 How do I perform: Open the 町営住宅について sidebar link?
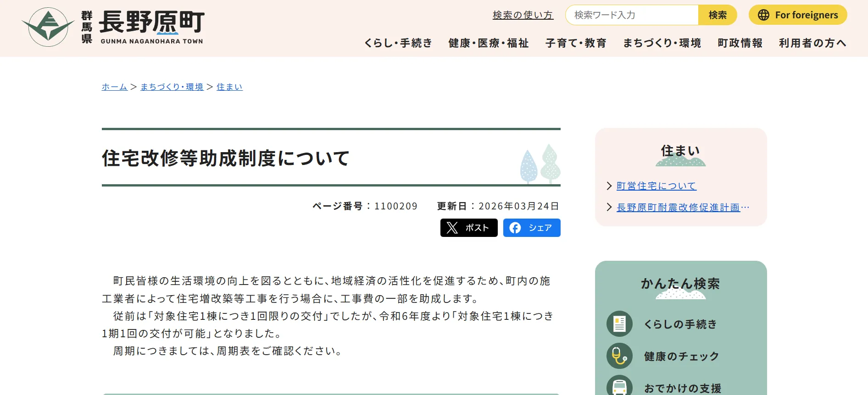click(657, 186)
